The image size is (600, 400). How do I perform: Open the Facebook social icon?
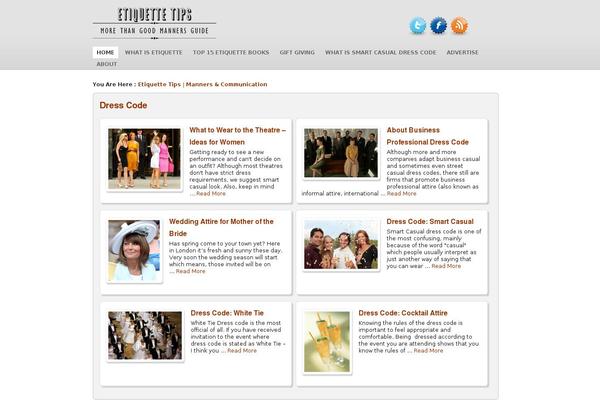pyautogui.click(x=438, y=26)
